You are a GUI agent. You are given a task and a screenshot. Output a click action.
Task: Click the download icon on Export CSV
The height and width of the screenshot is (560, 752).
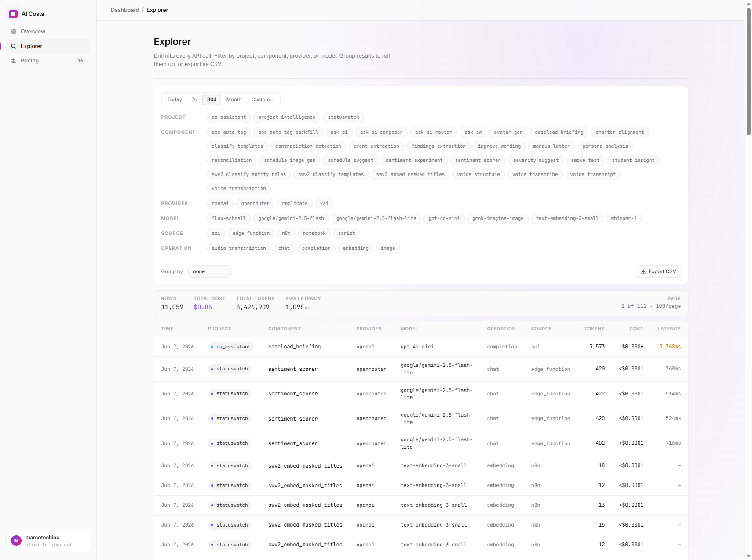[643, 271]
